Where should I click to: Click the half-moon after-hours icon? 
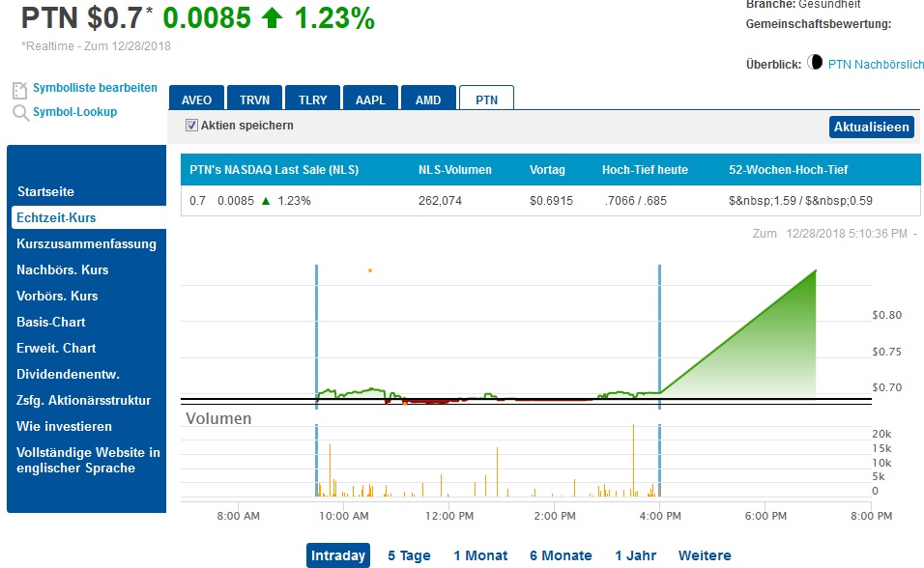[x=815, y=62]
